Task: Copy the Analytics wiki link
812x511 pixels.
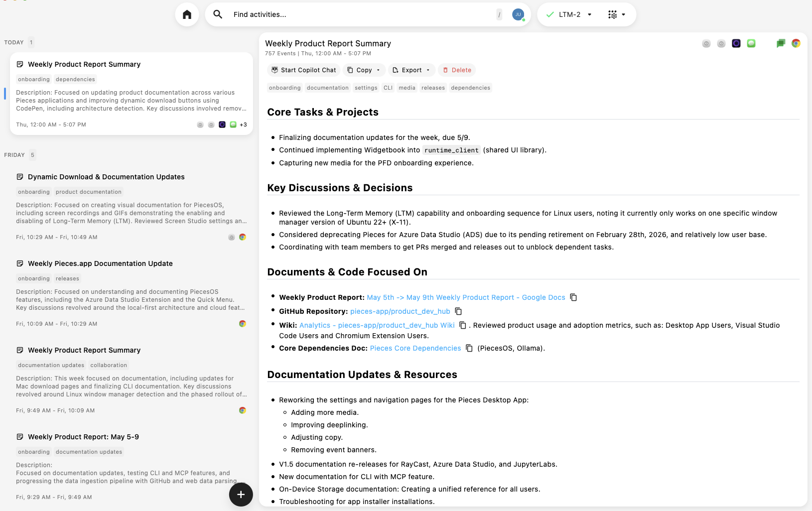Action: 463,325
